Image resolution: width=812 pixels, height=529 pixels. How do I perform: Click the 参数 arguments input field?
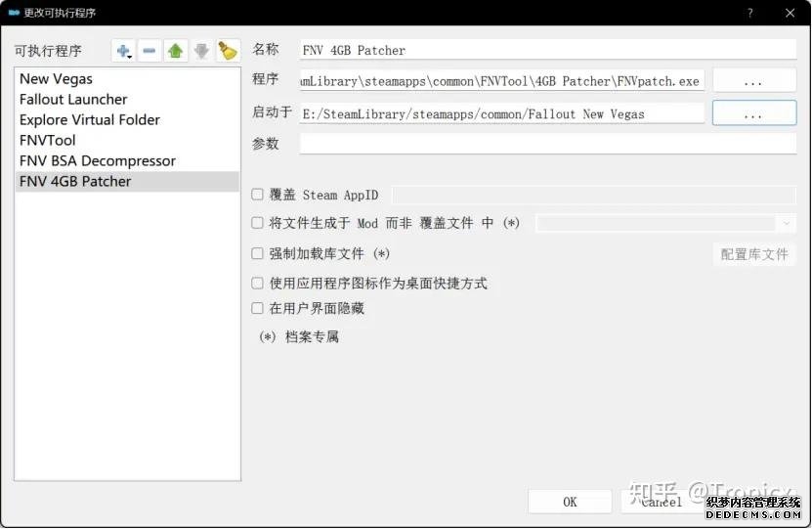(x=548, y=144)
